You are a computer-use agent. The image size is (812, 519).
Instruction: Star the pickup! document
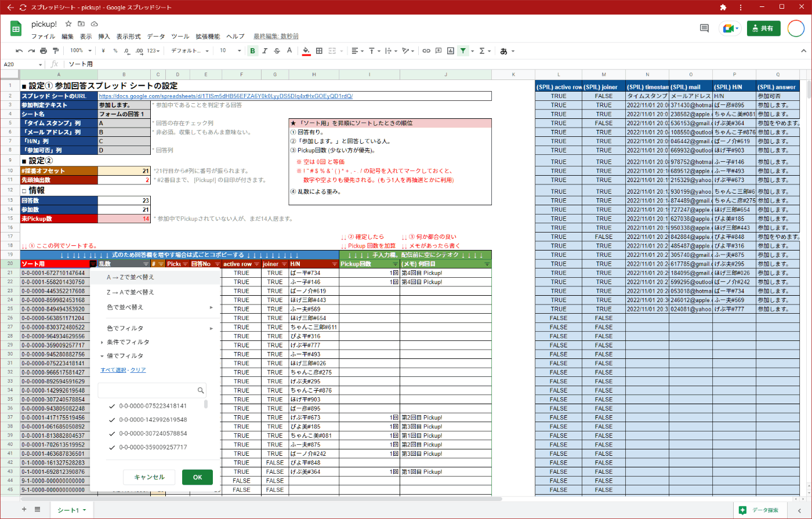[x=68, y=24]
